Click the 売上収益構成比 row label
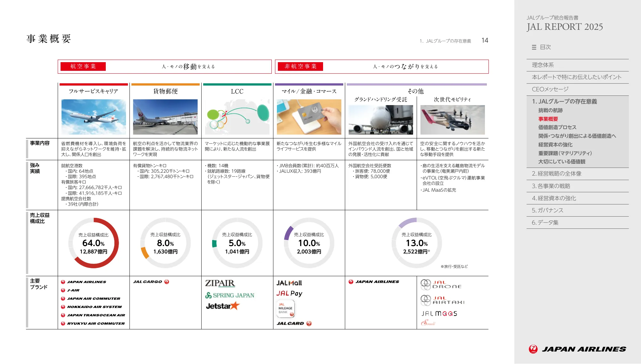 pyautogui.click(x=40, y=218)
